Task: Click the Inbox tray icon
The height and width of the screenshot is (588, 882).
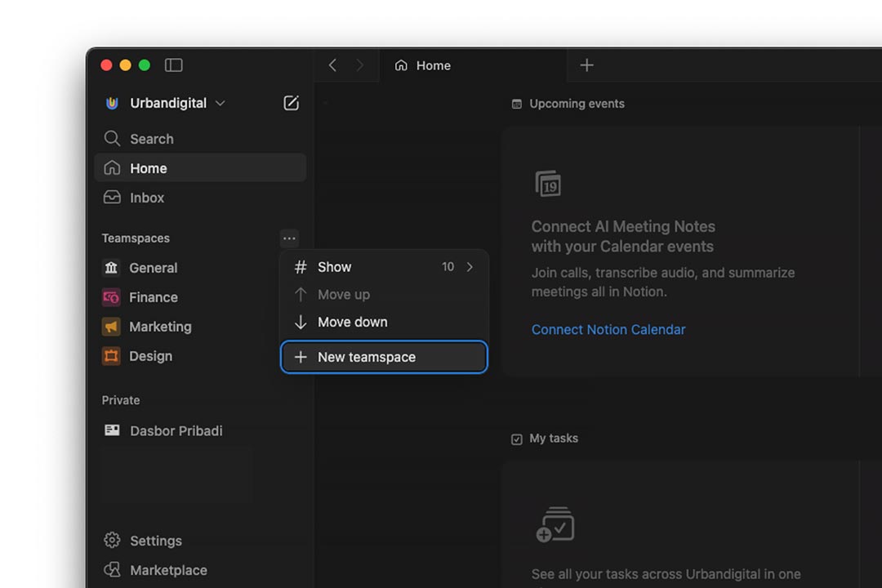Action: point(112,197)
